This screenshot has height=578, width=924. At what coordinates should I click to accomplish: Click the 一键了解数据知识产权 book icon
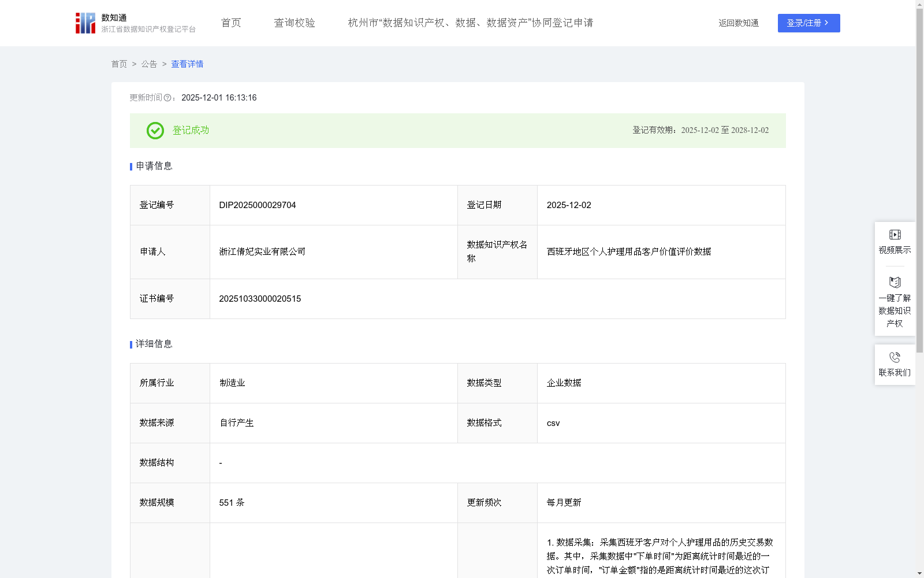pyautogui.click(x=895, y=282)
